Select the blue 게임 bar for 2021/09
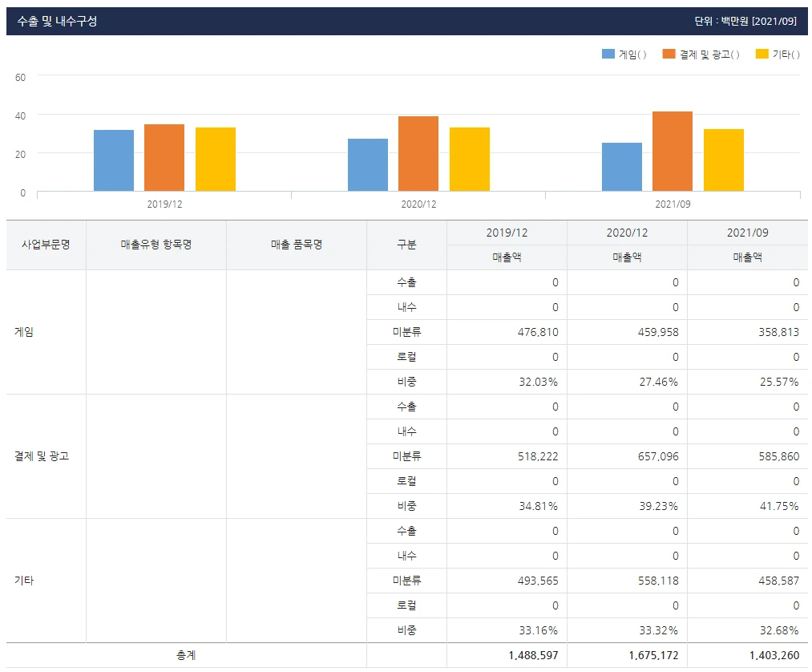The height and width of the screenshot is (672, 812). coord(622,167)
